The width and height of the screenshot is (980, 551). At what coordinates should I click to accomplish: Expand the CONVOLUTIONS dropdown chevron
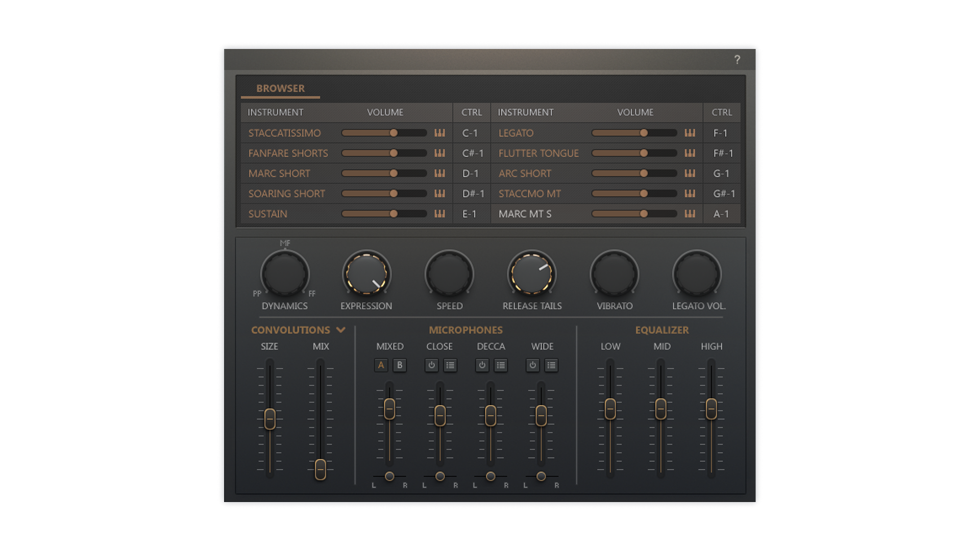tap(341, 330)
